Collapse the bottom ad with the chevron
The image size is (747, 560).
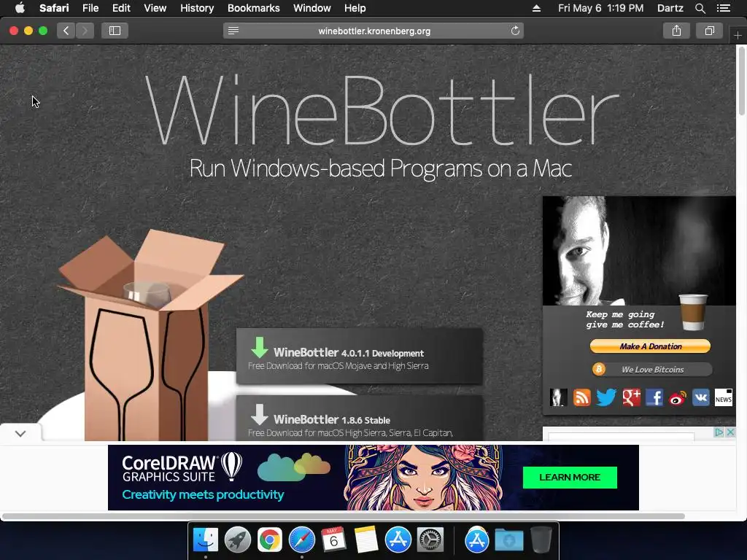(x=20, y=433)
